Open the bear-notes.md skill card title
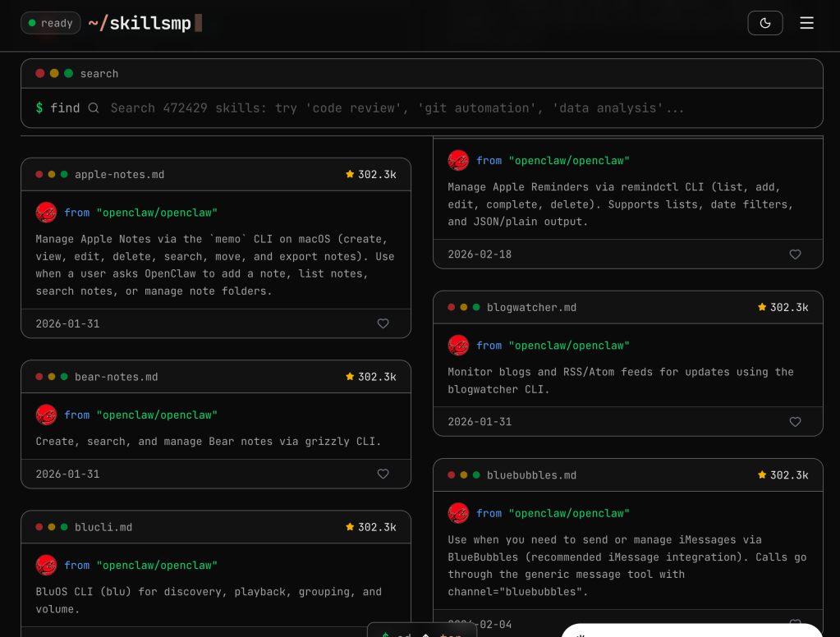Screen dimensions: 840x637 point(116,377)
